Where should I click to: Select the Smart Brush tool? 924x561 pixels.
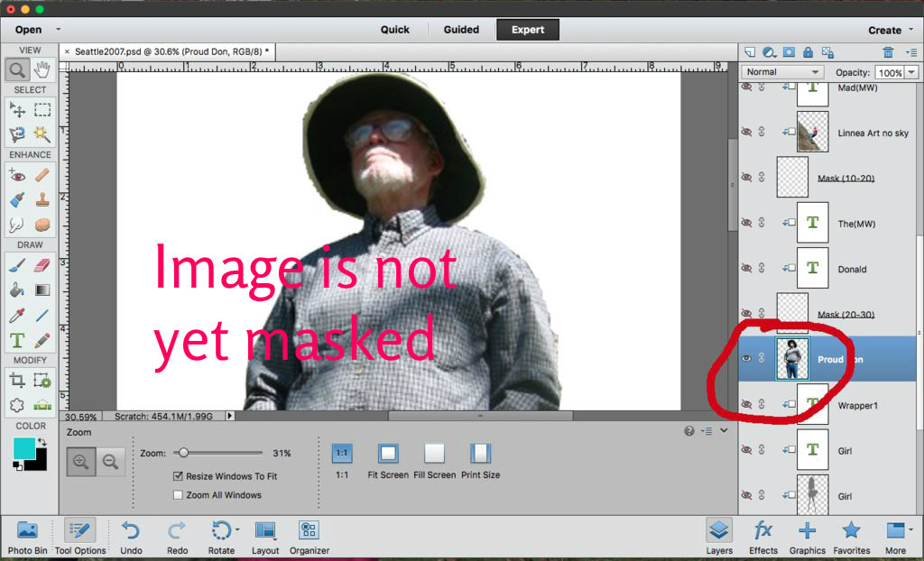[x=17, y=199]
